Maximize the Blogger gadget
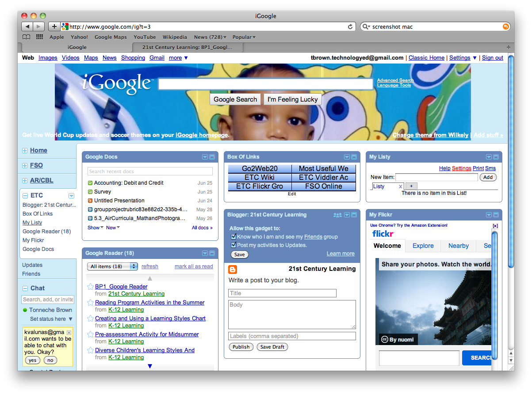The height and width of the screenshot is (395, 532). [x=354, y=215]
